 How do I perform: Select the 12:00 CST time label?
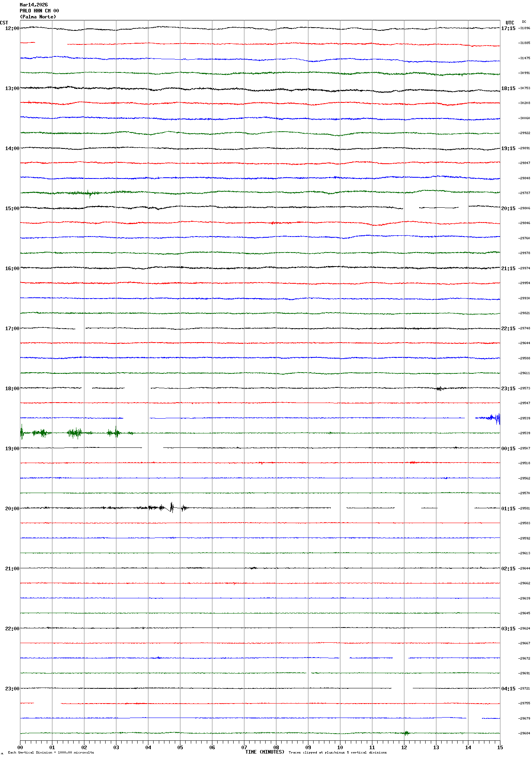[x=12, y=28]
